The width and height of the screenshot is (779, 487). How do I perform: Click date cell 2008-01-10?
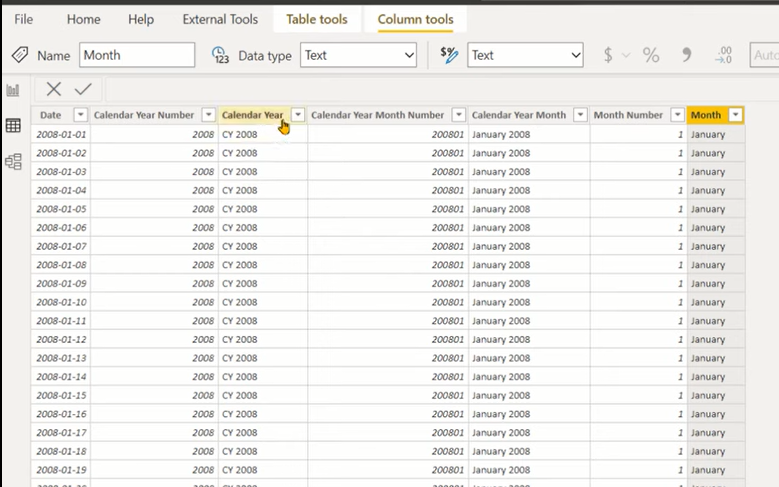[61, 302]
